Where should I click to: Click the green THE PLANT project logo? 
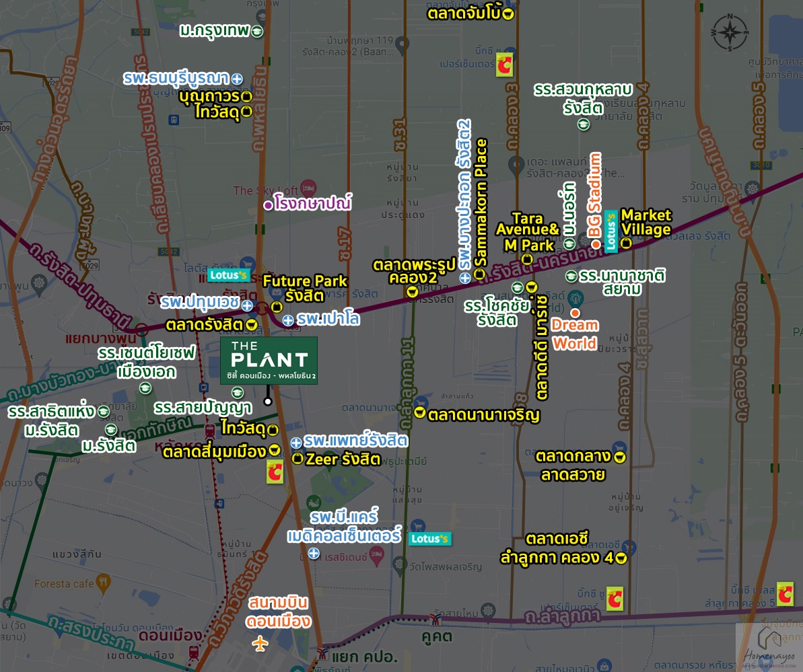tap(269, 361)
